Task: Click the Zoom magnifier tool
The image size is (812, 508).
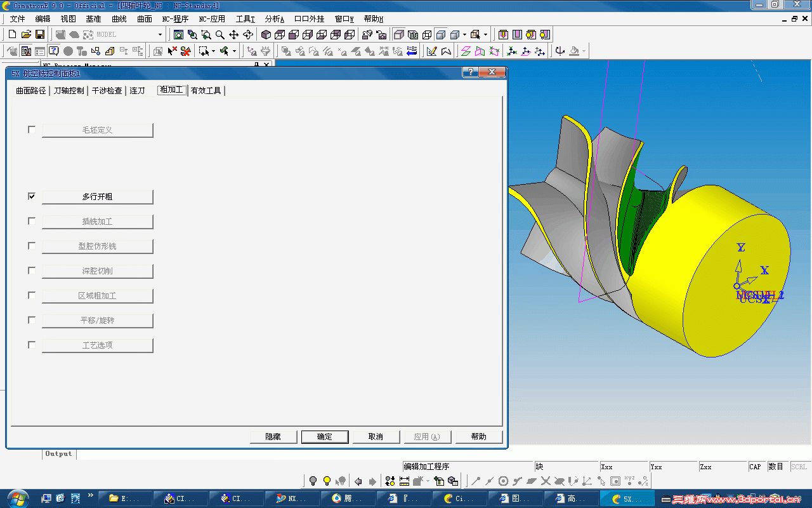Action: tap(219, 34)
